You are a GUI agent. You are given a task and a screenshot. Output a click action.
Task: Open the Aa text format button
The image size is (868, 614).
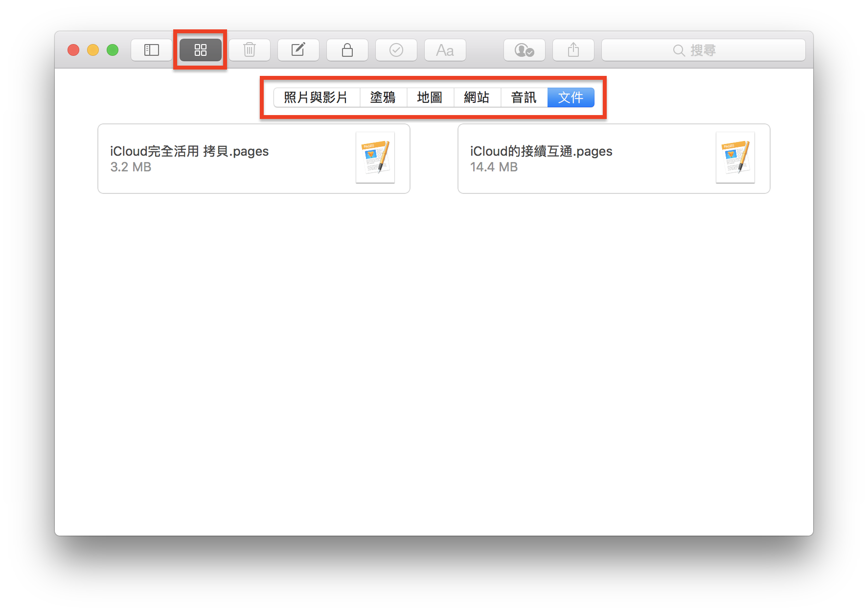click(445, 50)
